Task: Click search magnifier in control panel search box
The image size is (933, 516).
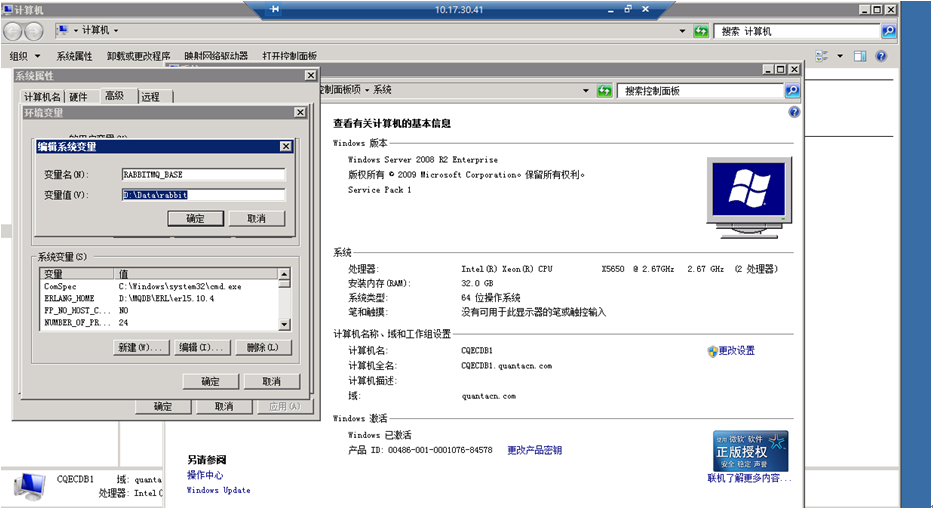Action: [792, 90]
